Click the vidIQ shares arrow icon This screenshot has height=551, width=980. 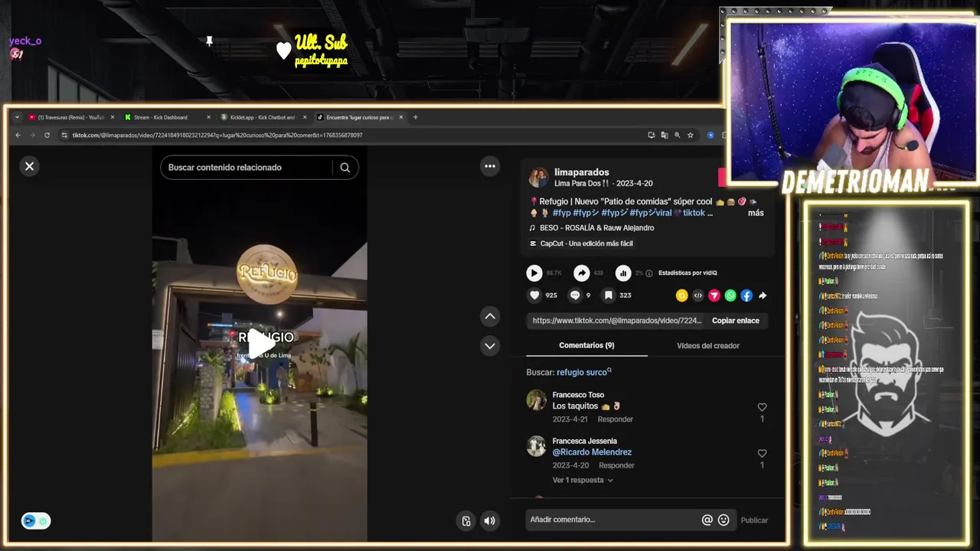582,273
